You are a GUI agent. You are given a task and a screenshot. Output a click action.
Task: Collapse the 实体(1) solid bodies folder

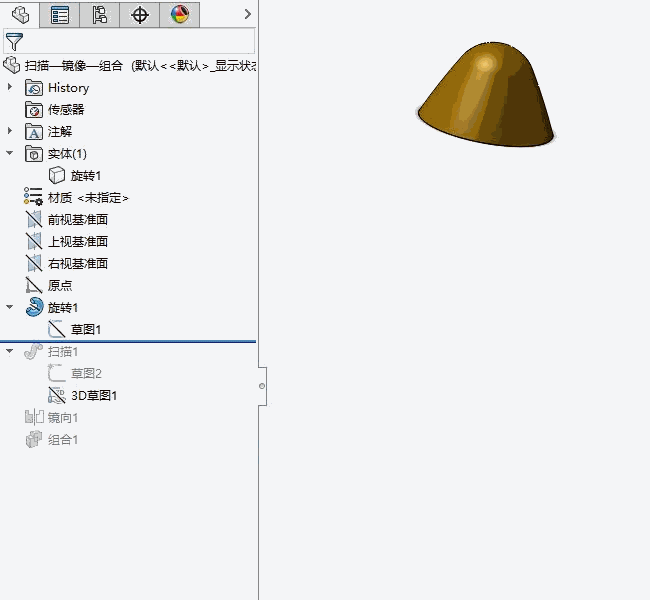10,153
